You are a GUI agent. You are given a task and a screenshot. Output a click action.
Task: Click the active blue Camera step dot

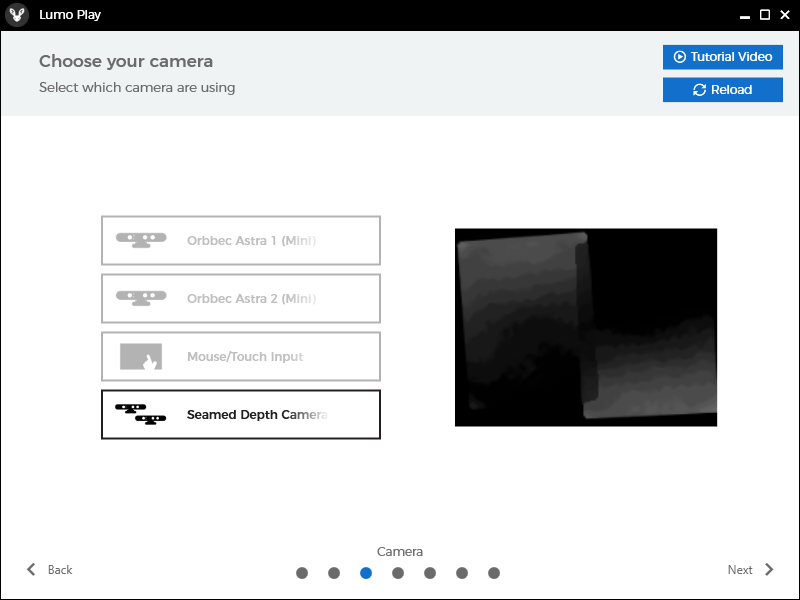366,573
